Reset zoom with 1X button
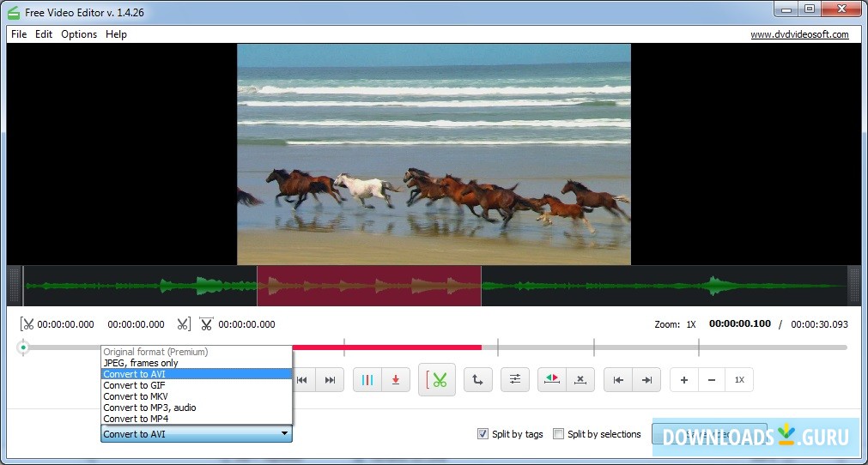The width and height of the screenshot is (868, 465). (739, 380)
